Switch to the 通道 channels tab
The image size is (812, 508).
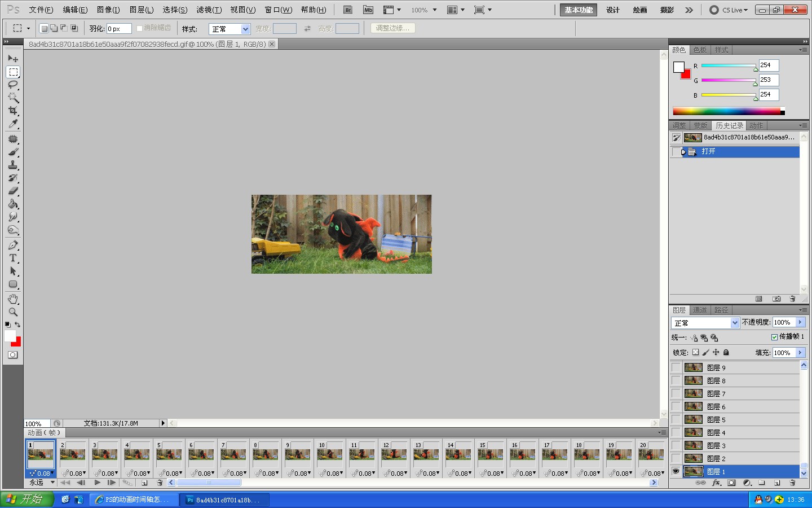pos(700,310)
